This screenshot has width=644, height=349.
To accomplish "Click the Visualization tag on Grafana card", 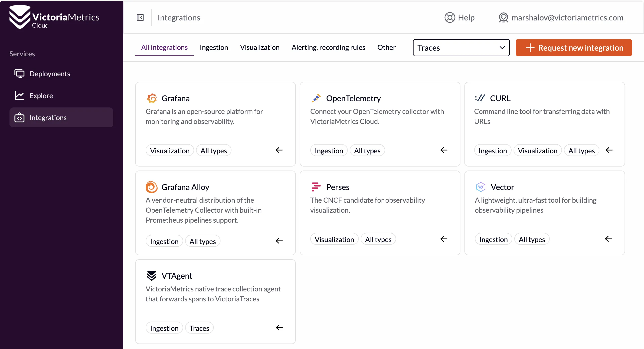I will pyautogui.click(x=170, y=150).
